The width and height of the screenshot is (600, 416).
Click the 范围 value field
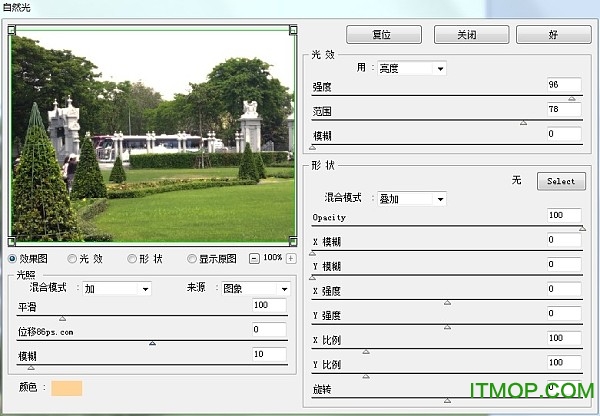pyautogui.click(x=564, y=108)
